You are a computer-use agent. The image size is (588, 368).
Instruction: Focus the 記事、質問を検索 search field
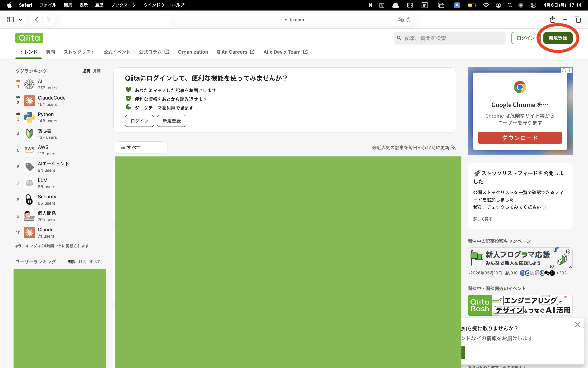point(450,38)
